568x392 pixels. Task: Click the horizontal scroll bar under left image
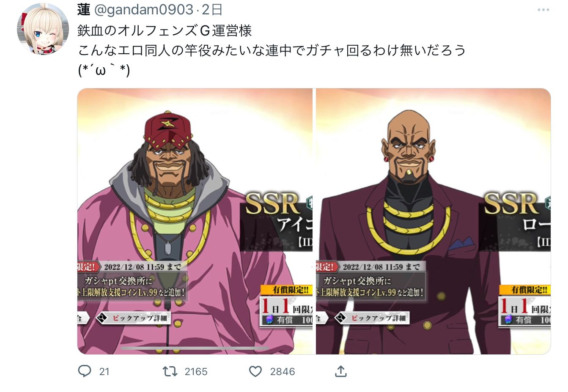click(195, 348)
